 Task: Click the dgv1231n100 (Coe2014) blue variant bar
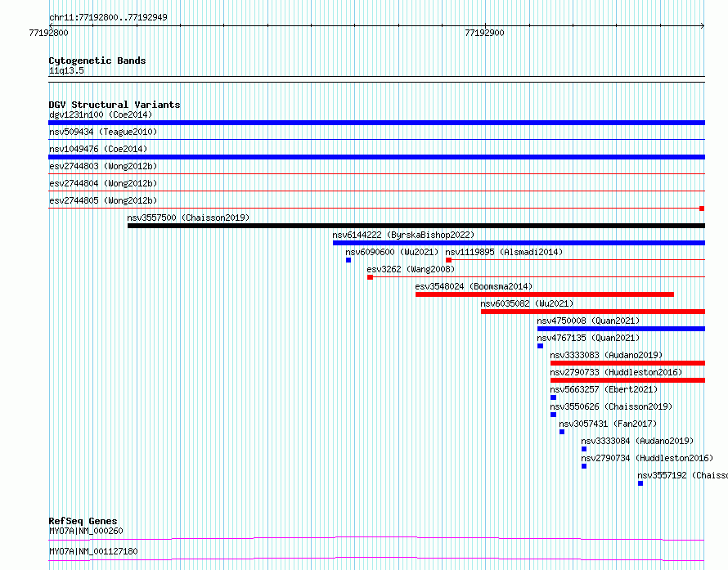point(376,123)
